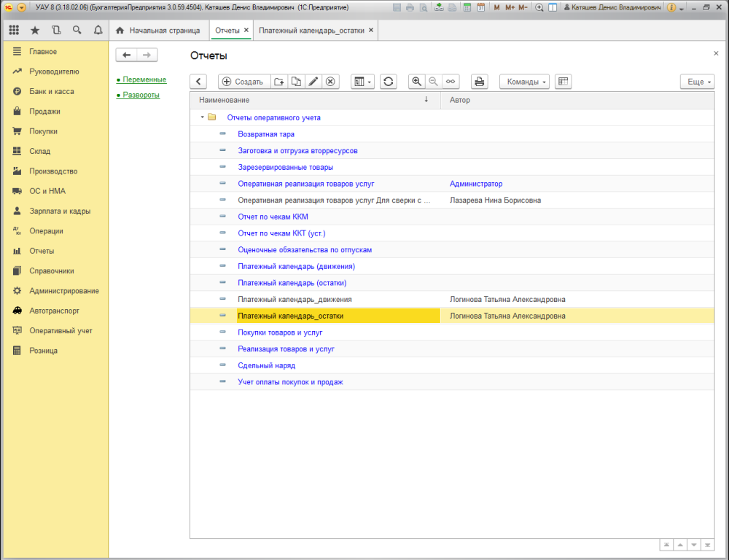Go forward with the right arrow button
Viewport: 729px width, 560px height.
coord(147,55)
